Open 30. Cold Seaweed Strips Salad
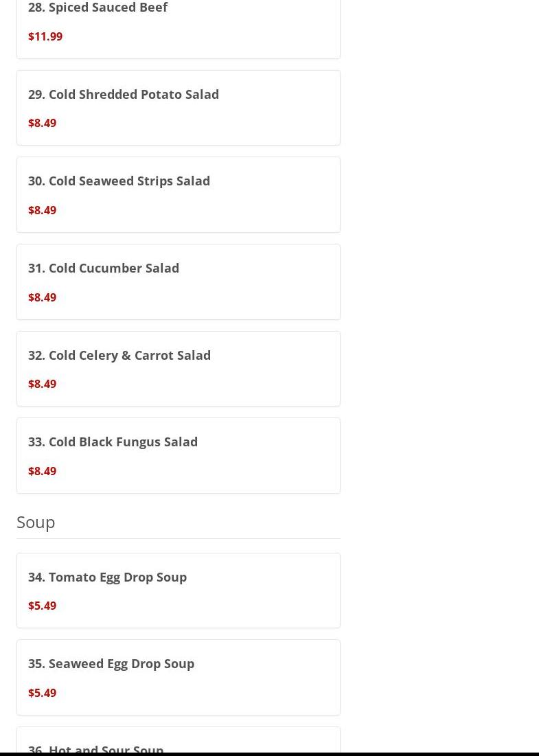 [119, 181]
